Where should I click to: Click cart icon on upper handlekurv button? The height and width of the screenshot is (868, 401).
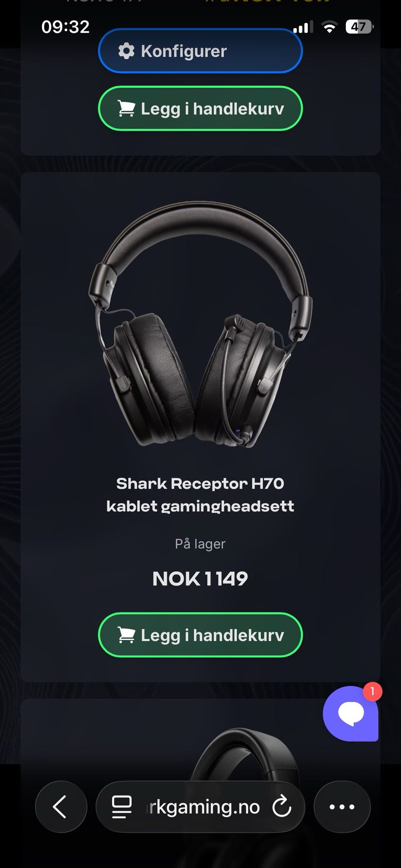126,109
